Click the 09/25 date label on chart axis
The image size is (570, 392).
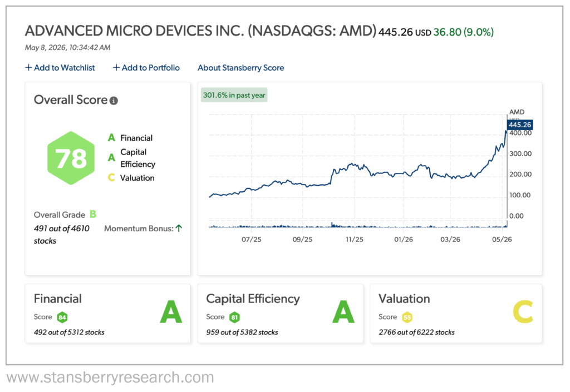(x=302, y=240)
